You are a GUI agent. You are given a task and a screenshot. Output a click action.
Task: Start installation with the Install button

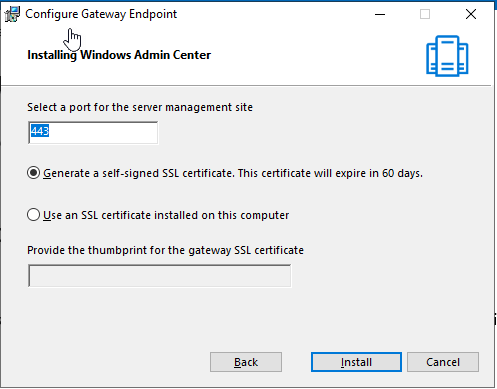click(x=356, y=362)
